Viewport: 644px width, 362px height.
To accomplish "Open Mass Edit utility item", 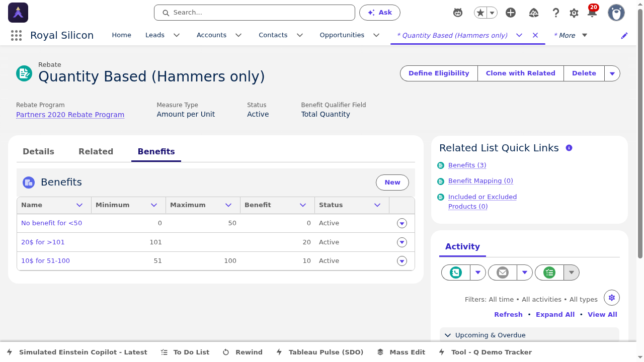I will [x=401, y=352].
